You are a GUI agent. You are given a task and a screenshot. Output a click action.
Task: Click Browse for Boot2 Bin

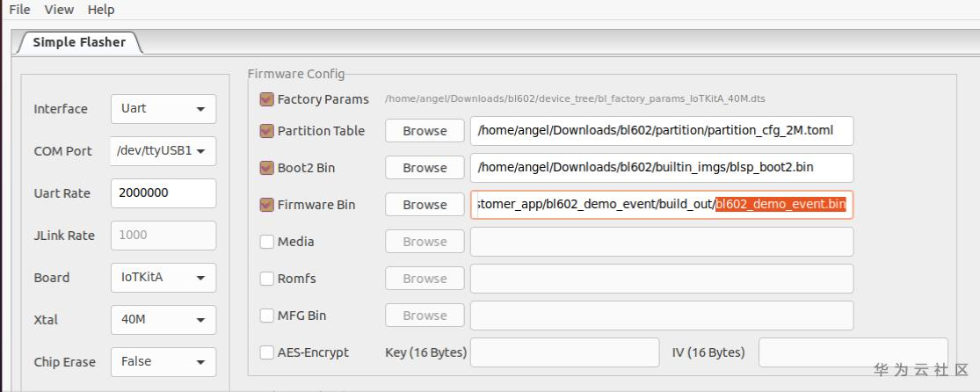[425, 168]
